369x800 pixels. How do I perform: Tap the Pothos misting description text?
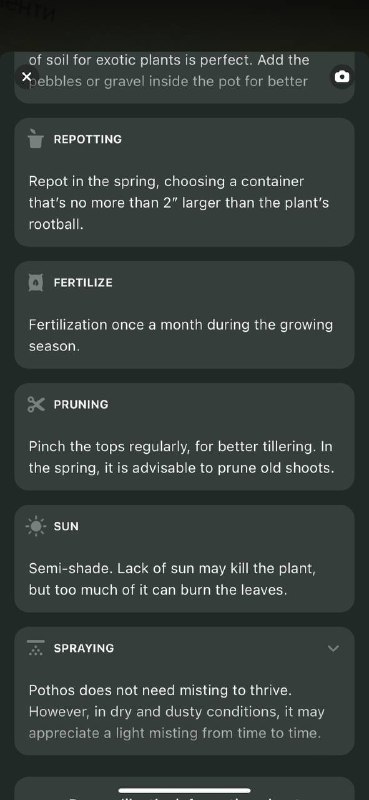[177, 712]
